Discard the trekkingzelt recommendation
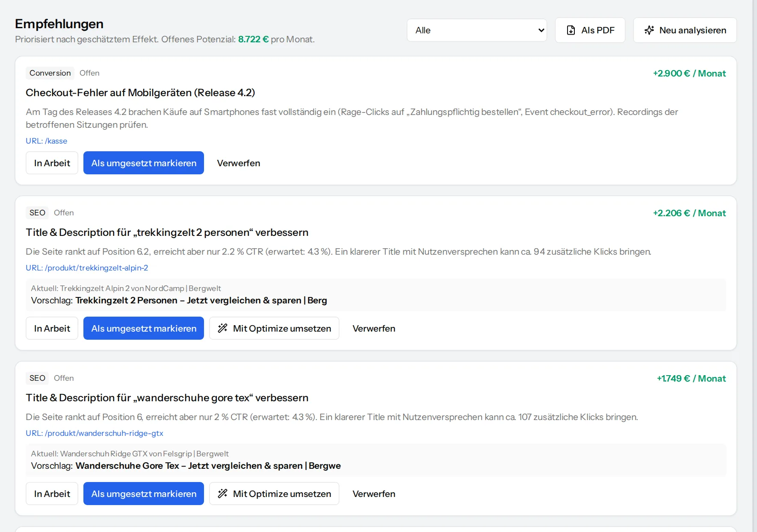The image size is (757, 532). (374, 328)
